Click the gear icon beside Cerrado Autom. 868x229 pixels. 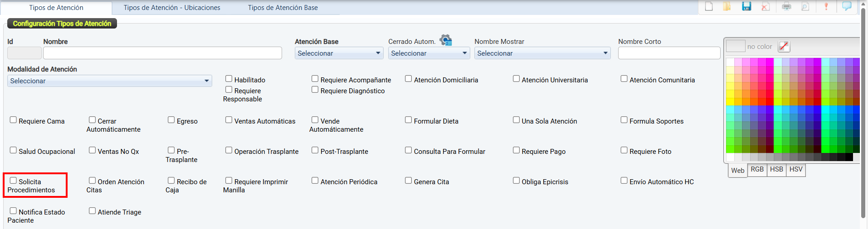tap(446, 40)
